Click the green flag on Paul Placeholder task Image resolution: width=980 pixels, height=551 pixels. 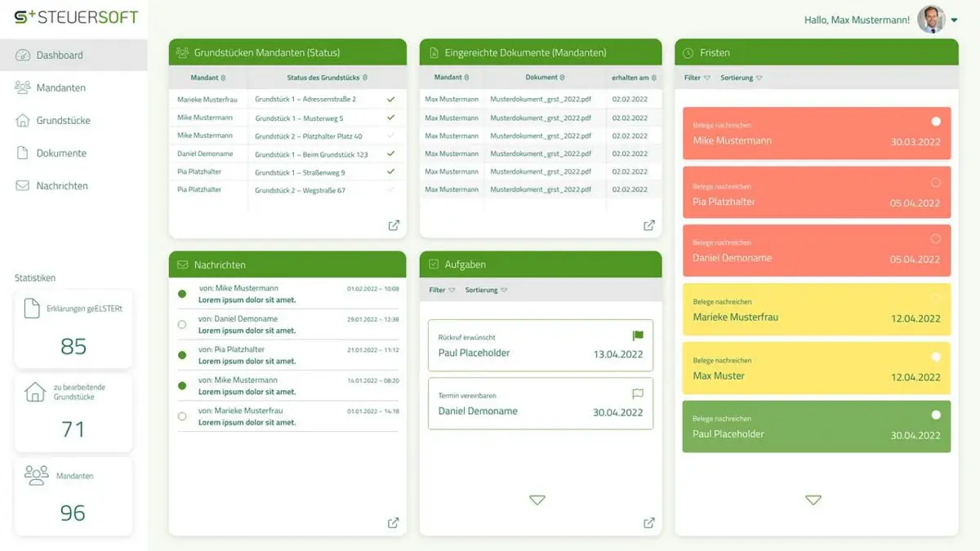point(638,335)
